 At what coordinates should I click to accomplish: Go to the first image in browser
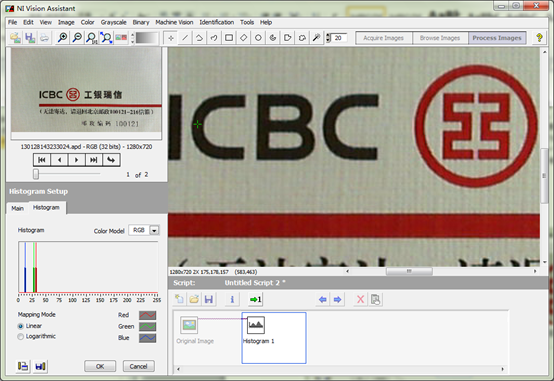(x=42, y=160)
